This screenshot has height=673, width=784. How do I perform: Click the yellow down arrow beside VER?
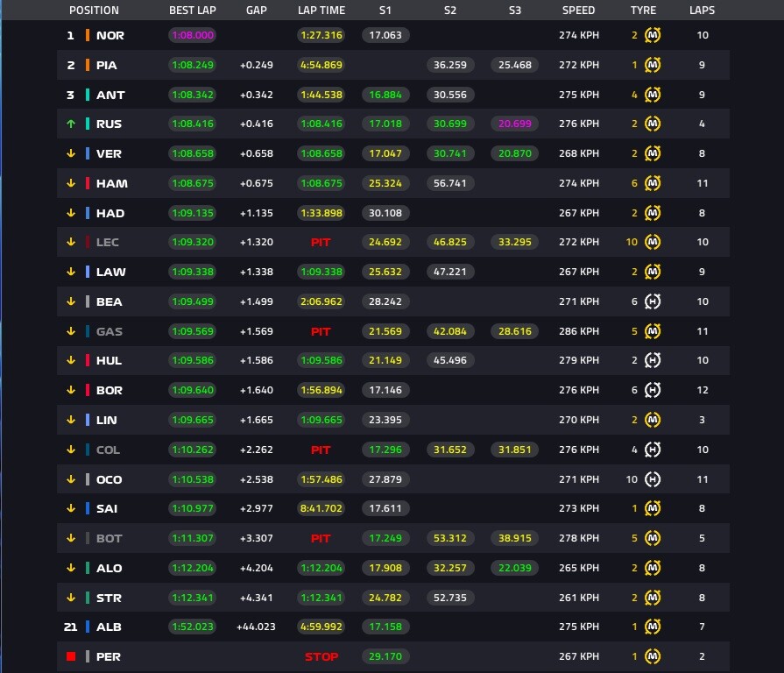[x=71, y=153]
